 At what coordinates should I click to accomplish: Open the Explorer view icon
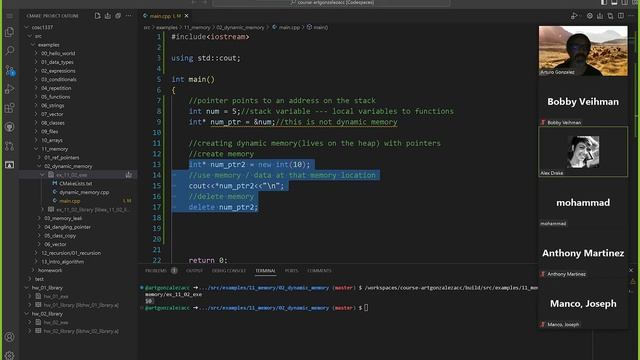coord(9,32)
